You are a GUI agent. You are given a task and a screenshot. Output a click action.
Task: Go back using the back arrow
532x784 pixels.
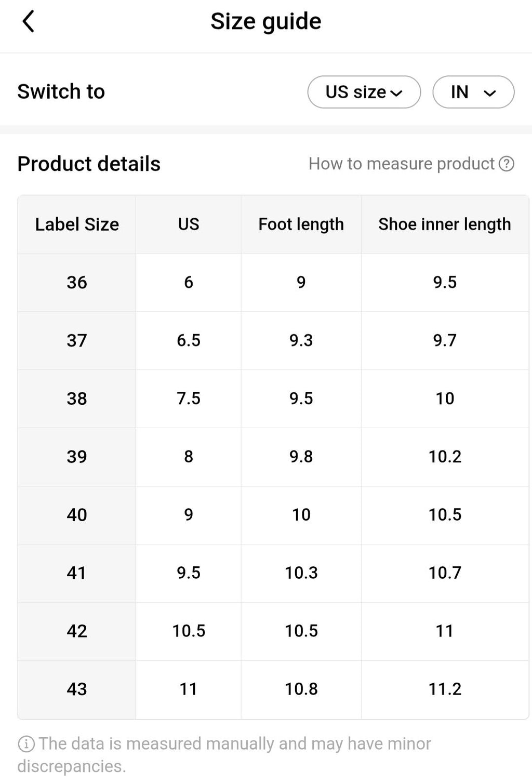pos(29,21)
